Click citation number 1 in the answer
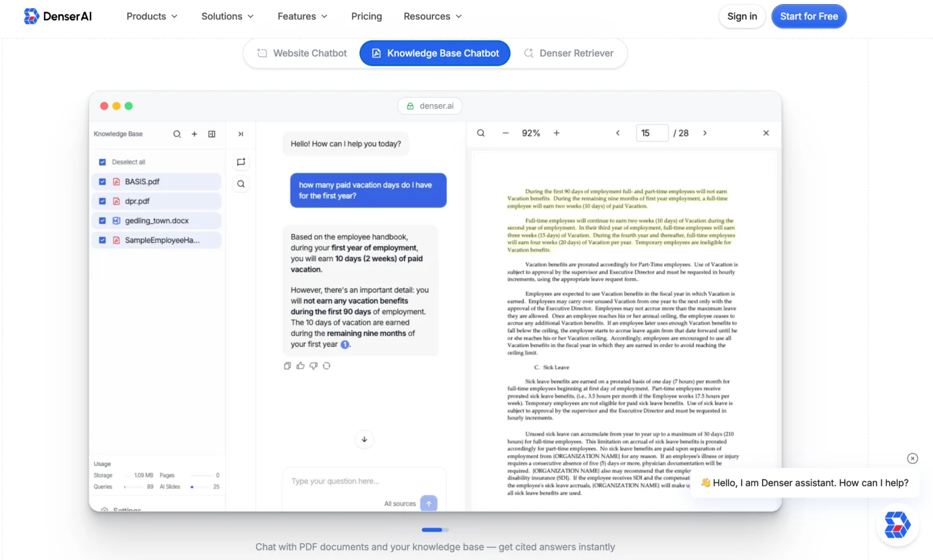The height and width of the screenshot is (560, 933). (x=345, y=344)
